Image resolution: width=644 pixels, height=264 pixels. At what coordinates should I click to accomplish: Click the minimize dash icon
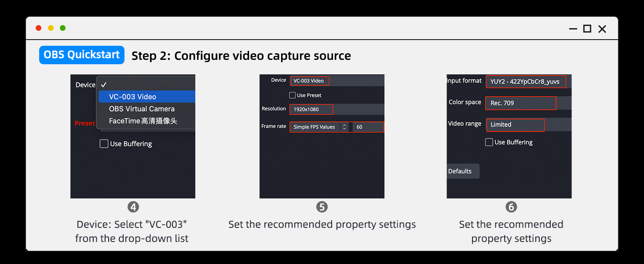coord(573,29)
